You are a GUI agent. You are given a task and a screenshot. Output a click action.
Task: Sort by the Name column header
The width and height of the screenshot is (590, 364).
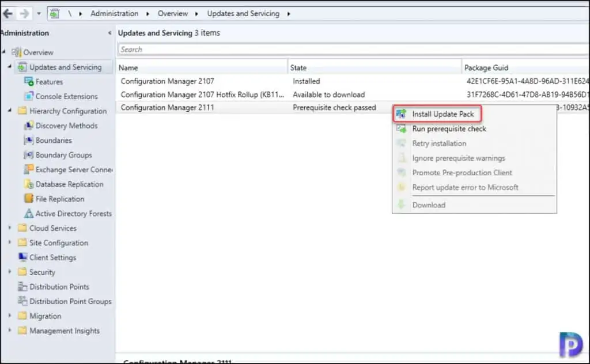(x=202, y=68)
